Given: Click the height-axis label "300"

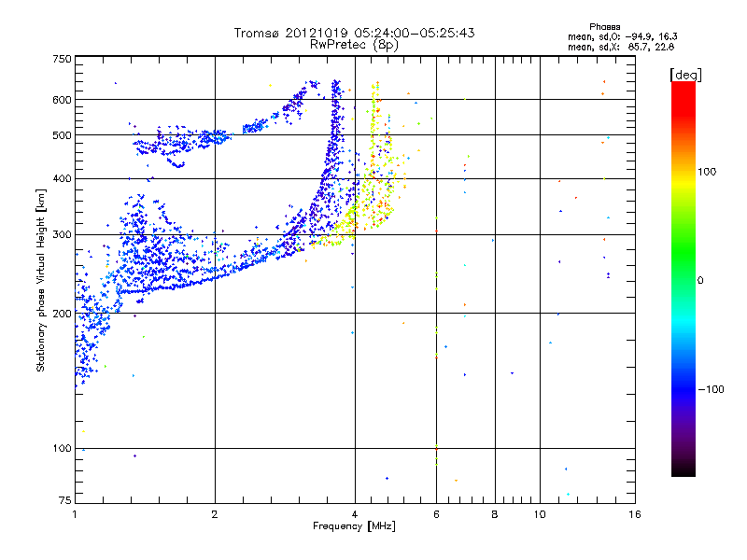Looking at the screenshot, I should tap(63, 235).
